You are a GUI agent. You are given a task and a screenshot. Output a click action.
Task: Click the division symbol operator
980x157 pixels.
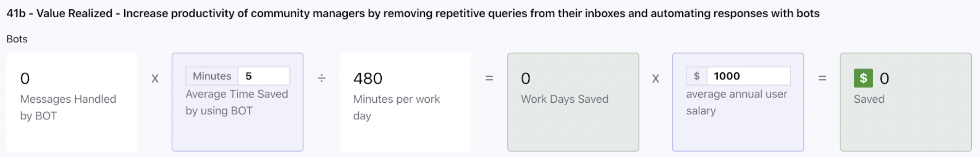point(321,78)
